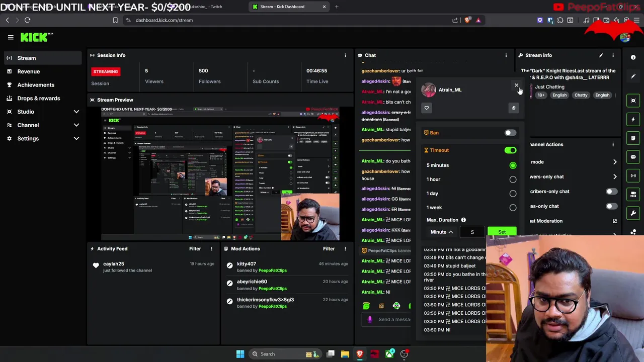Toggle the Ban switch on
Image resolution: width=644 pixels, height=362 pixels.
click(x=510, y=133)
